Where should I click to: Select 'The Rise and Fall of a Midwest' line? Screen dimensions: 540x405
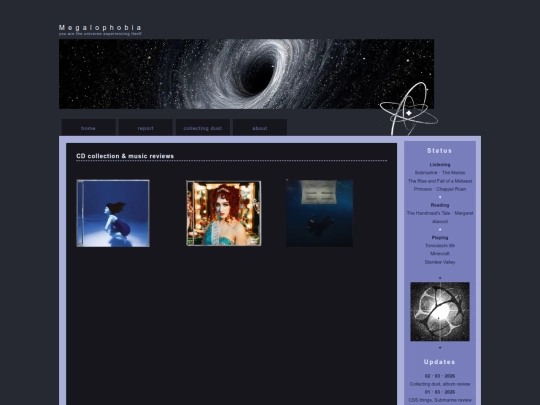coord(440,181)
